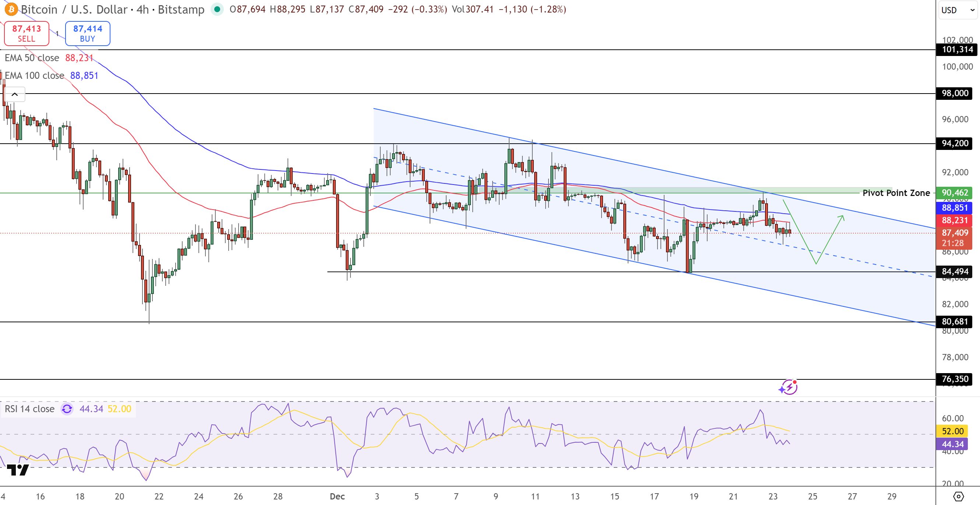Toggle visibility of the EMA 50 close indicator
This screenshot has height=505, width=980.
32,58
